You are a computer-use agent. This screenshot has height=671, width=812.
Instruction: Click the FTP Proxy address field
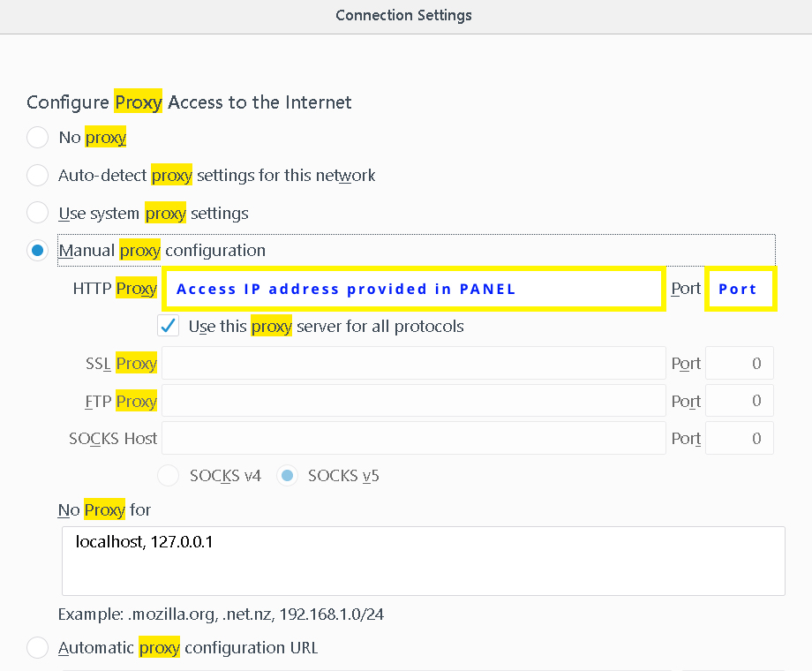[414, 401]
